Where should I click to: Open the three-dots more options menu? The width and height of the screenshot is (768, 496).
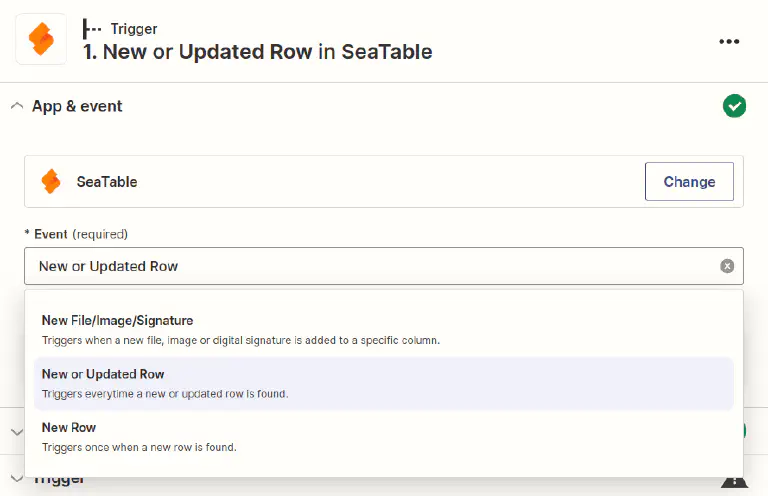pyautogui.click(x=730, y=41)
